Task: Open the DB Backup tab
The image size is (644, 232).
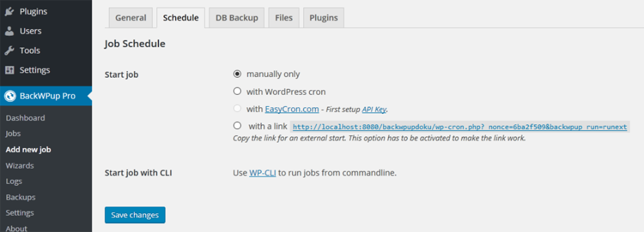Action: [236, 18]
